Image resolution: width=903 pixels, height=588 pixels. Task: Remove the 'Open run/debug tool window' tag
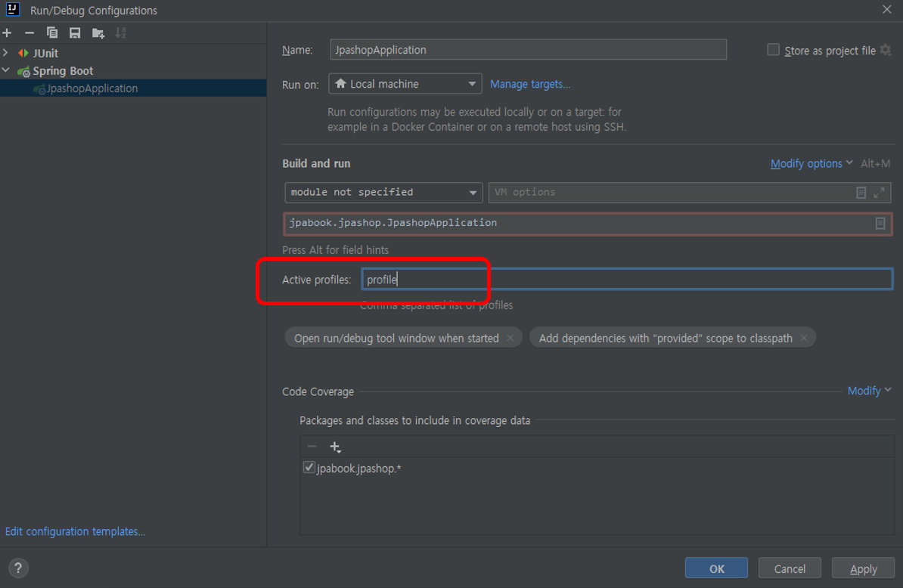pyautogui.click(x=510, y=339)
